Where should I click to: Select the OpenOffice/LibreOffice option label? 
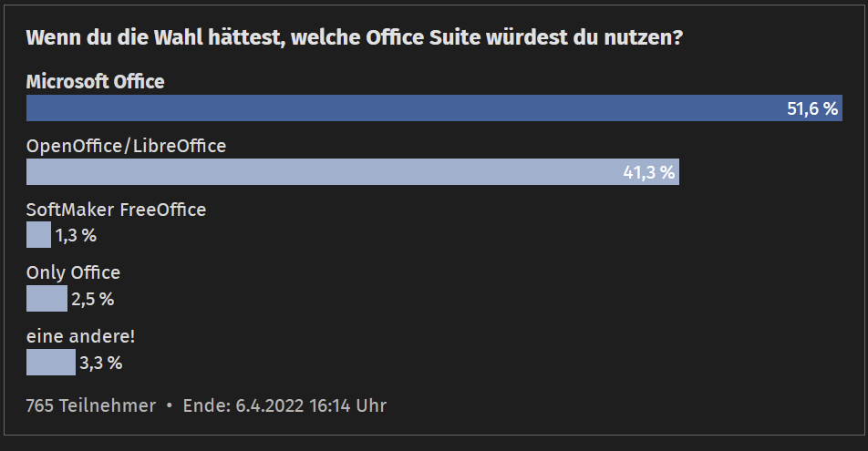(126, 146)
